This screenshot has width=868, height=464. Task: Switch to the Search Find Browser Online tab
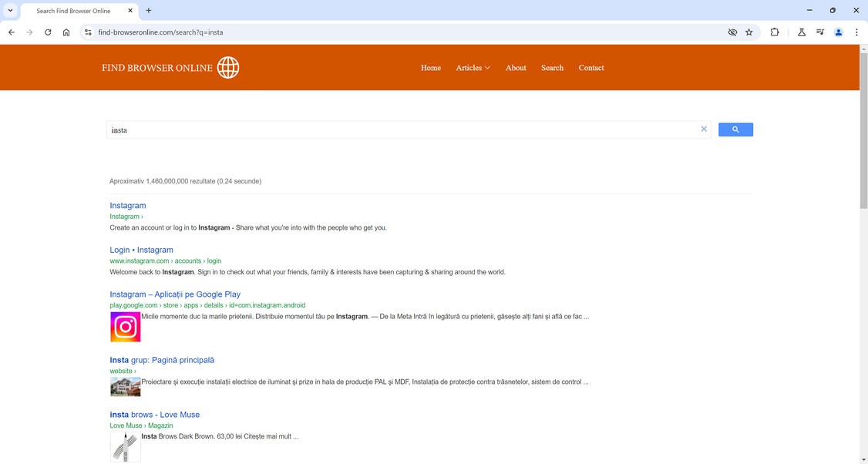click(73, 10)
